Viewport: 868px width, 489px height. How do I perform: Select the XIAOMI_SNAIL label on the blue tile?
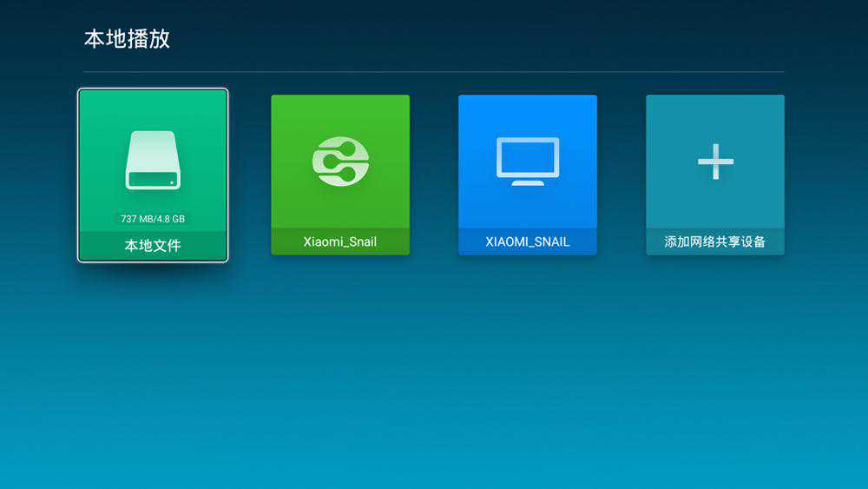[528, 241]
